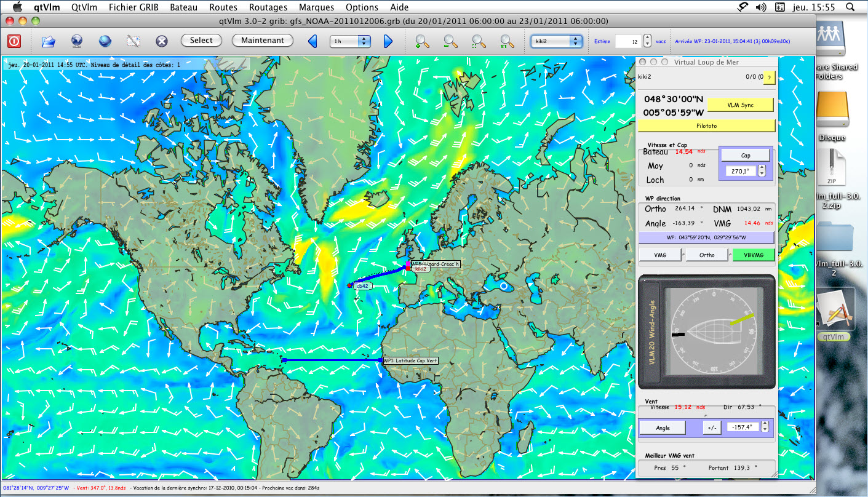Image resolution: width=868 pixels, height=497 pixels.
Task: Click the yellow question mark button
Action: click(769, 77)
